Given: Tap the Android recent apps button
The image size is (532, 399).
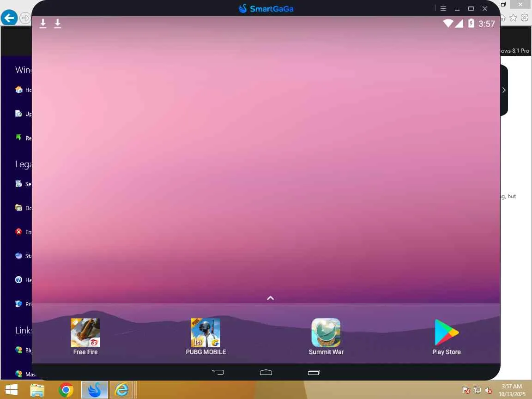Looking at the screenshot, I should (x=314, y=372).
